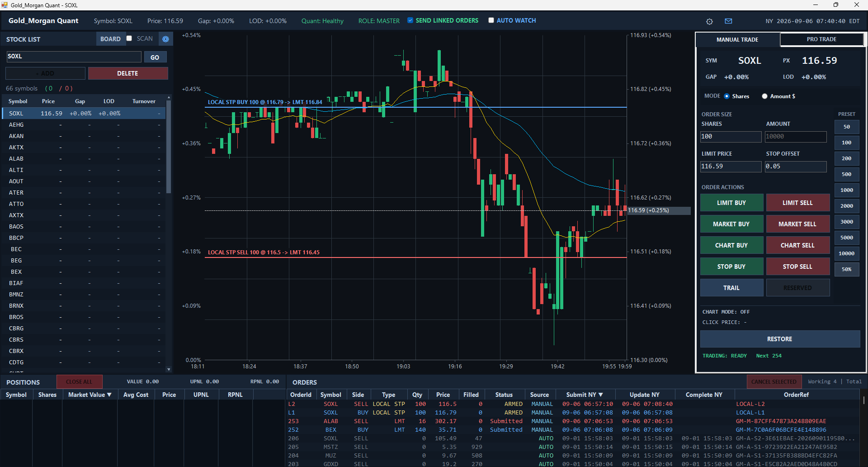This screenshot has height=467, width=868.
Task: Open the mail envelope icon
Action: click(728, 21)
